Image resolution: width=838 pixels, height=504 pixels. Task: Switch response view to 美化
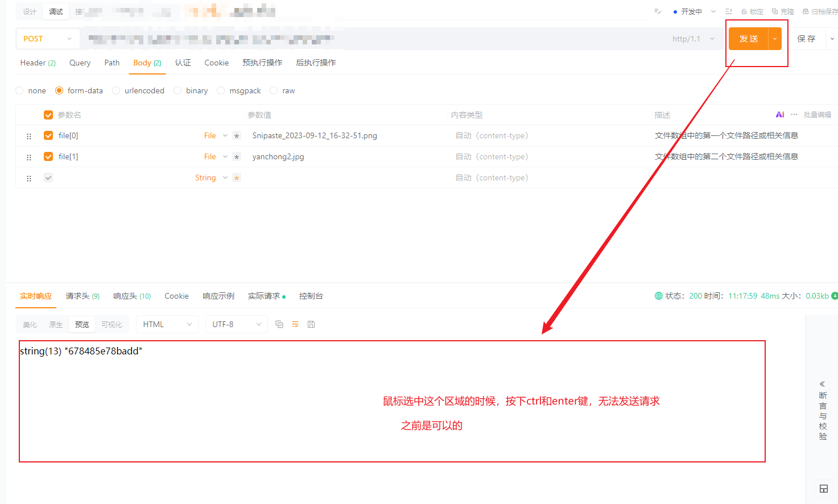[30, 324]
